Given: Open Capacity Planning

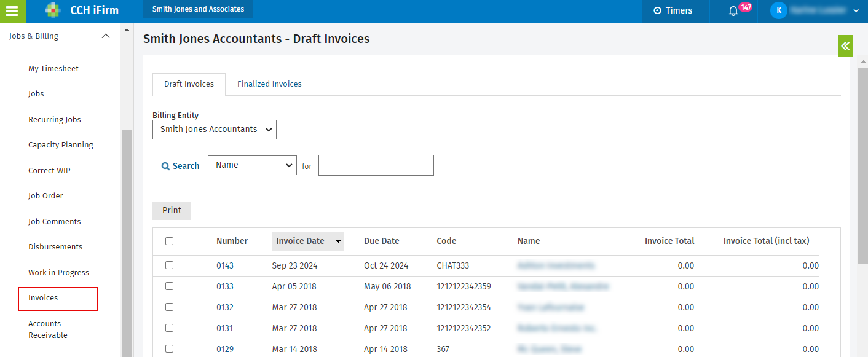Looking at the screenshot, I should tap(61, 145).
